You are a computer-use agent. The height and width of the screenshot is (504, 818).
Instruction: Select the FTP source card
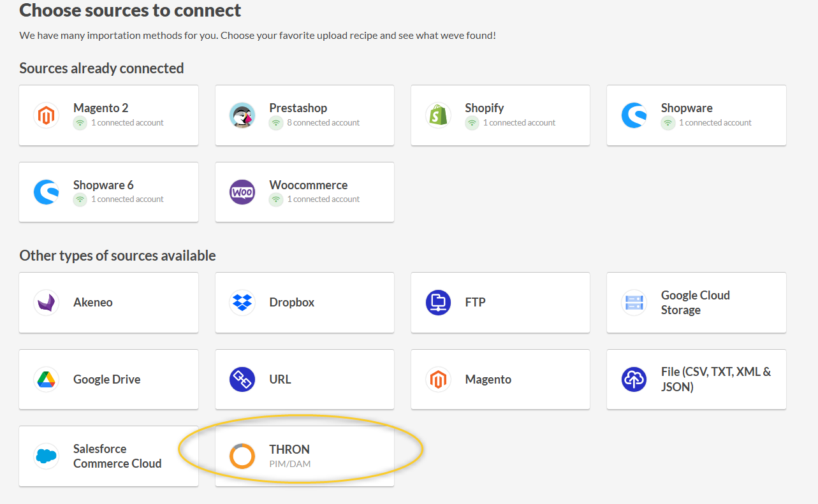[x=500, y=303]
